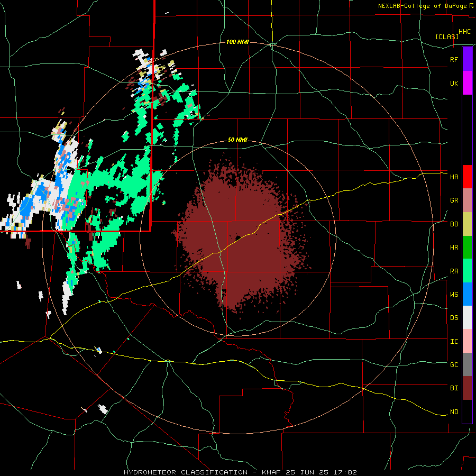Click the NEXLAB-College of DuPage credit text
The image size is (476, 476).
[x=422, y=6]
